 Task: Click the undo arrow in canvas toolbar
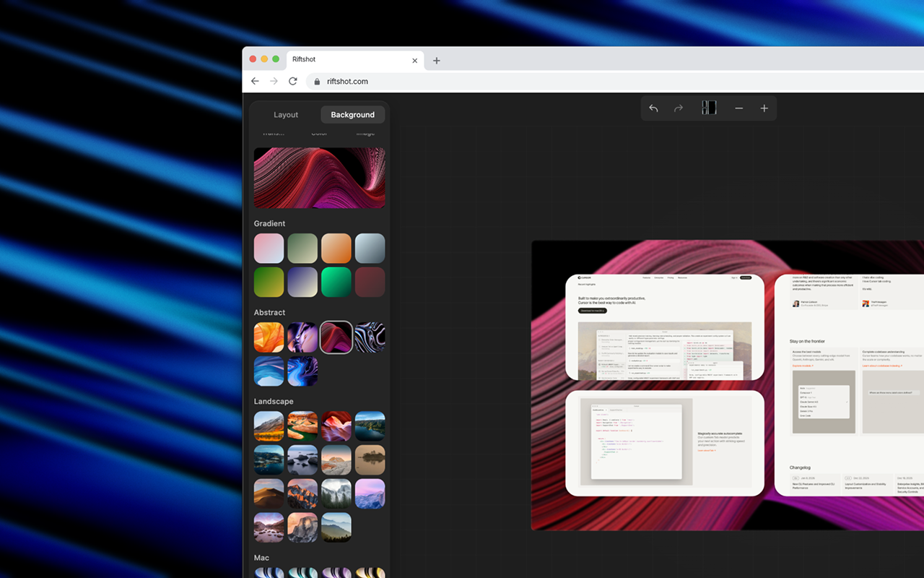tap(653, 108)
